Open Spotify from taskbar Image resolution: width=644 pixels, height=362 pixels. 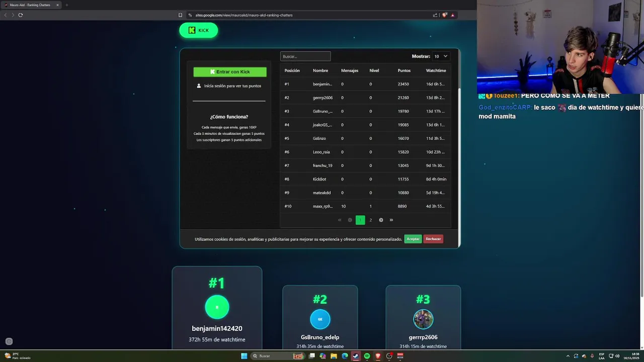(367, 356)
